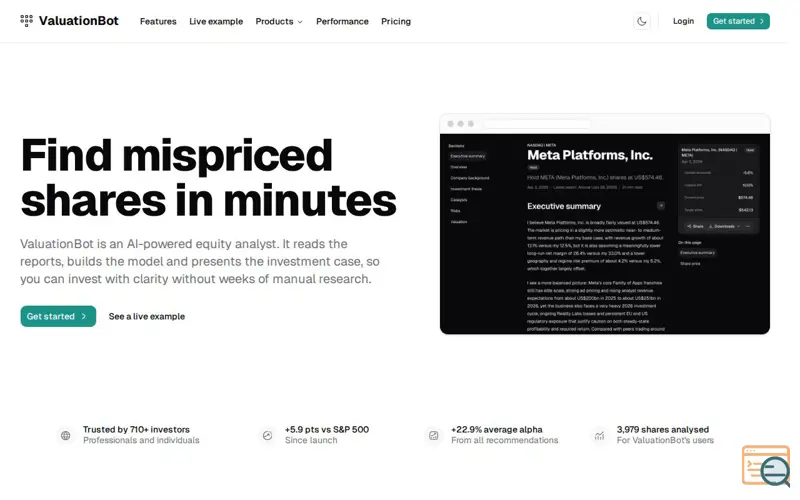Select Company background in preview sidebar
This screenshot has height=500, width=800.
coord(469,178)
